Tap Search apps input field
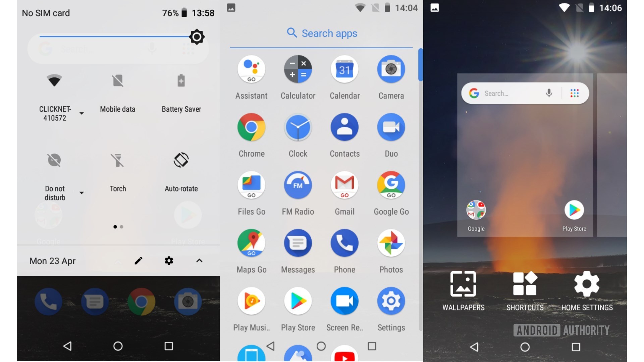644x362 pixels. [322, 33]
